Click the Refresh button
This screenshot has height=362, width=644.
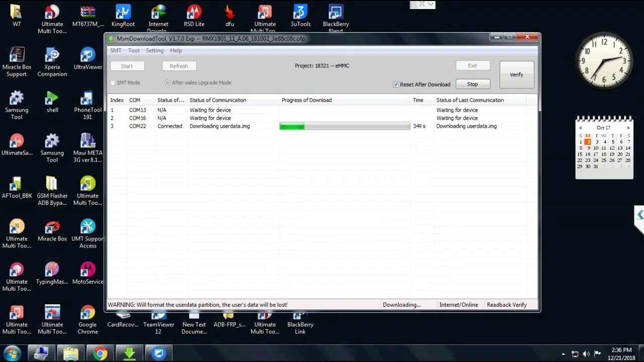pyautogui.click(x=179, y=66)
